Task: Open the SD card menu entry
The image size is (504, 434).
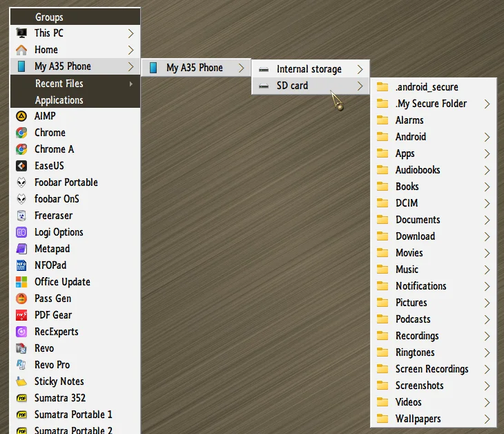Action: point(310,86)
